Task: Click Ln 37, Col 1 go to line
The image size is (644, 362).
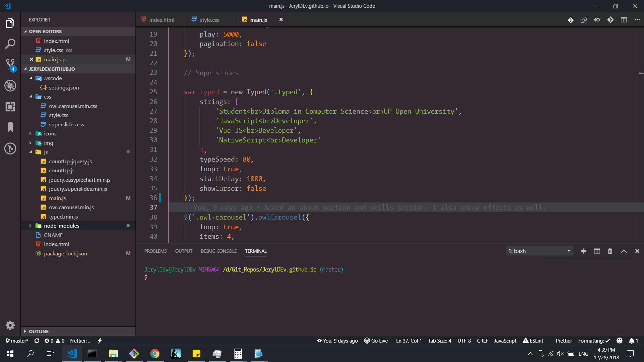Action: [409, 341]
